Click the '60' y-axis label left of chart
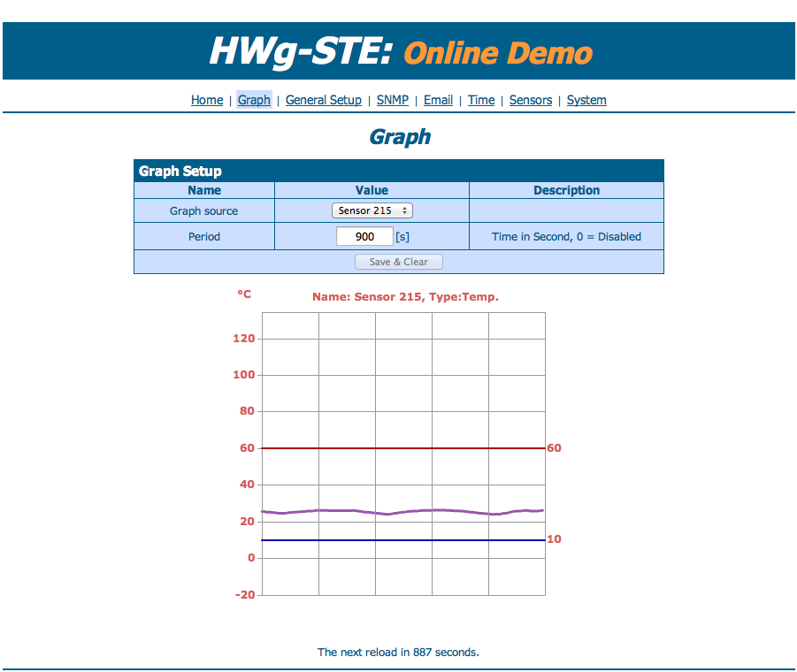The height and width of the screenshot is (672, 797). tap(247, 448)
